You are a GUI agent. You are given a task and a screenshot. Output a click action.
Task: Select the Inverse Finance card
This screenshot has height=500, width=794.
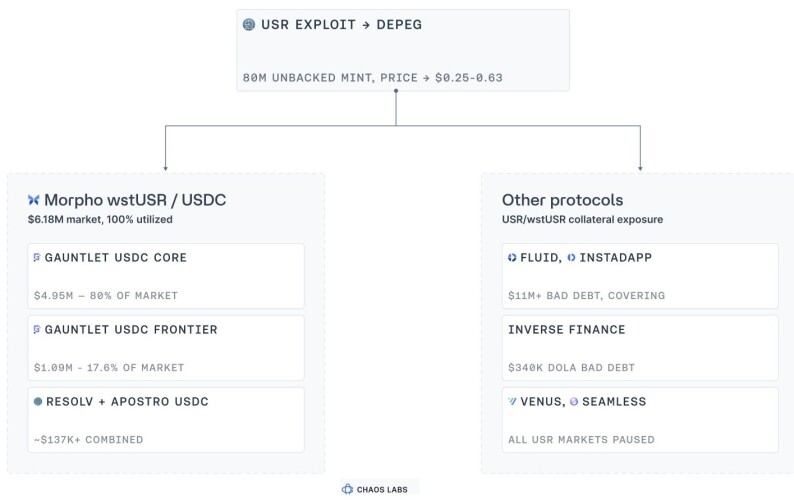point(640,348)
